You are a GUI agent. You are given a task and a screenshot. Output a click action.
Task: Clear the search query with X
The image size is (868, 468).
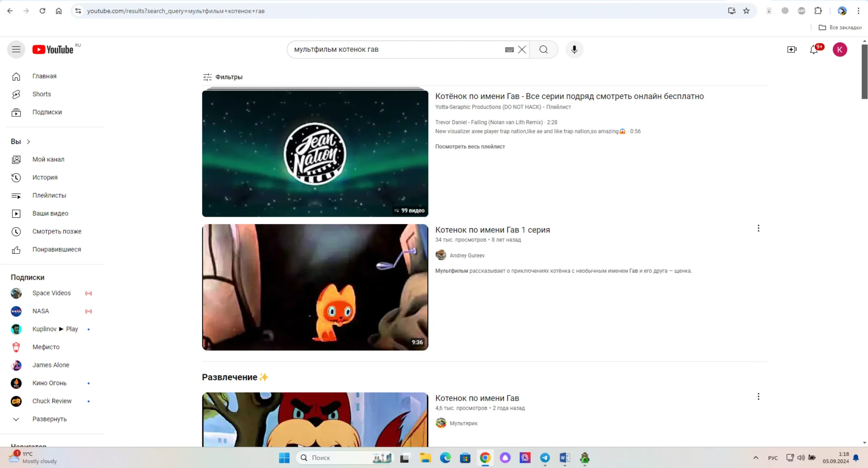(522, 49)
